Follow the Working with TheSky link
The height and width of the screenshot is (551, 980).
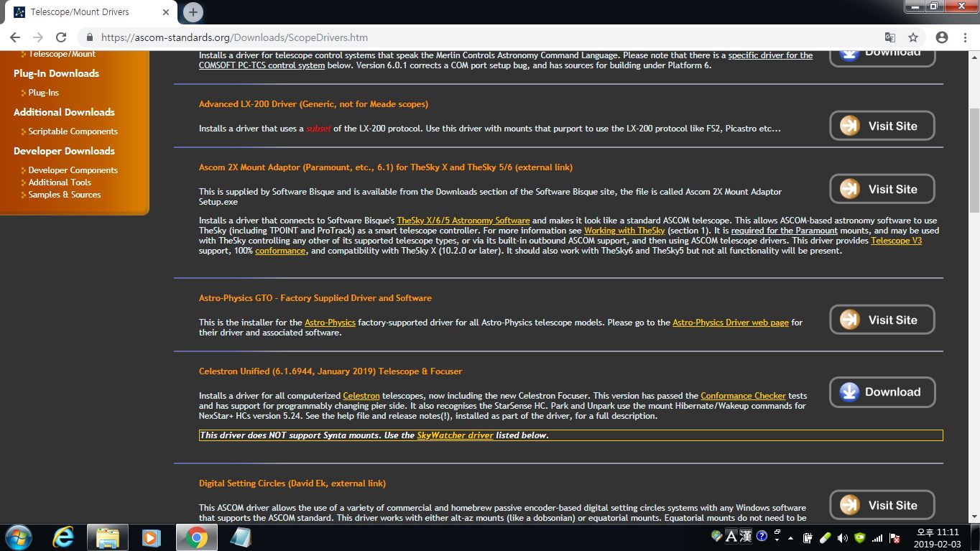(x=624, y=231)
